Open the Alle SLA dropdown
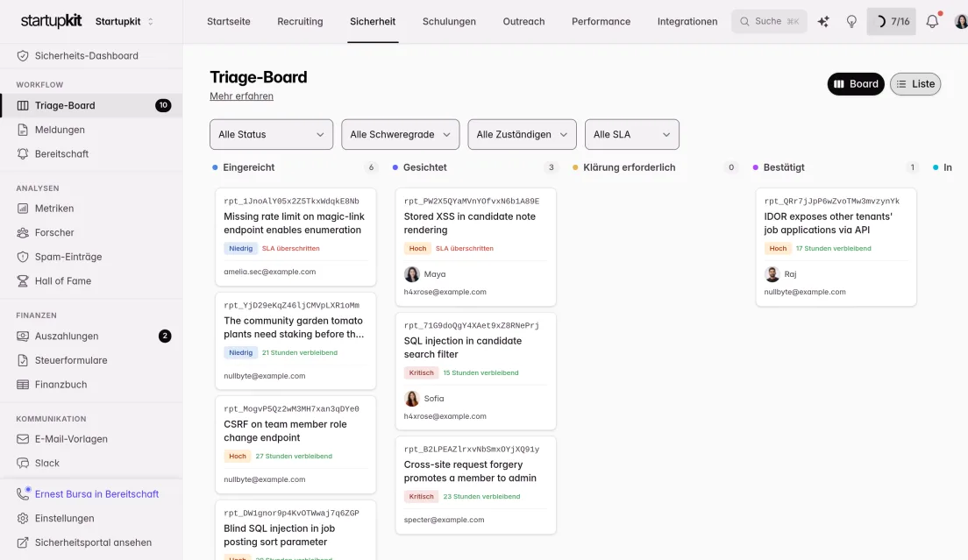This screenshot has height=560, width=968. (631, 134)
